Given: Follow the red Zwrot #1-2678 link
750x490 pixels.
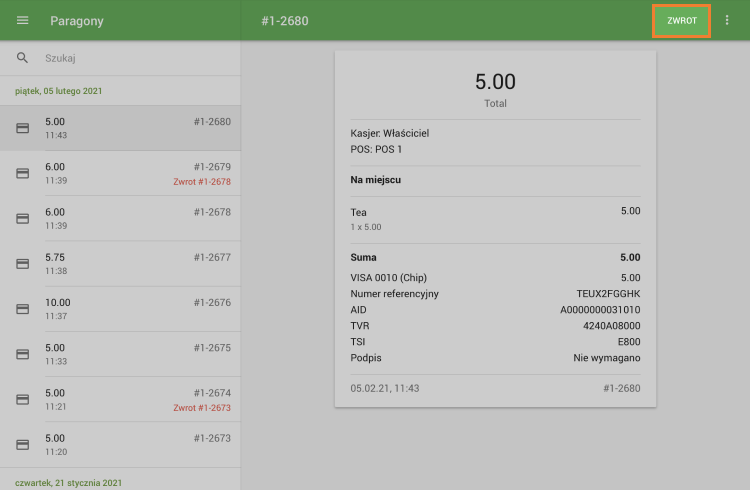Looking at the screenshot, I should click(x=201, y=182).
